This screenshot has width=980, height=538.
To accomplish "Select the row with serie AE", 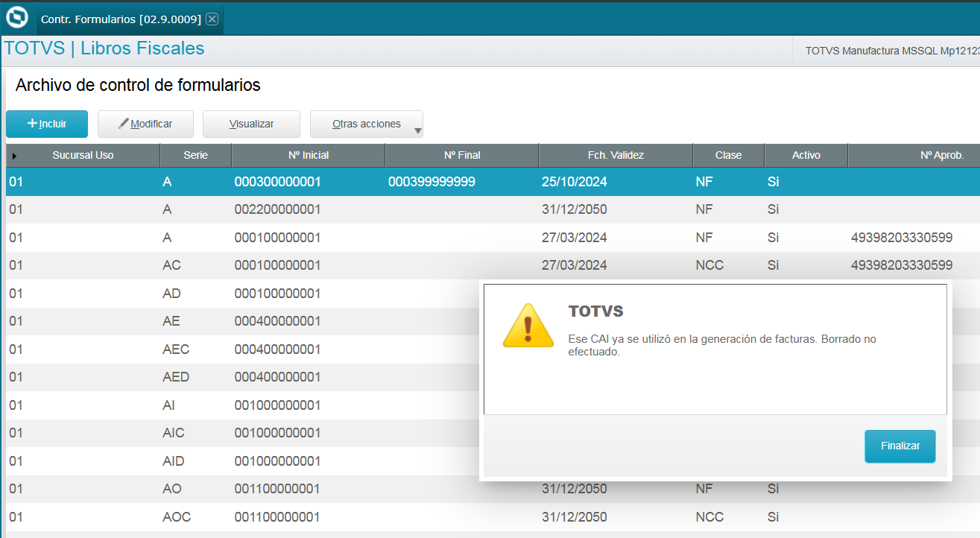I will pos(242,321).
